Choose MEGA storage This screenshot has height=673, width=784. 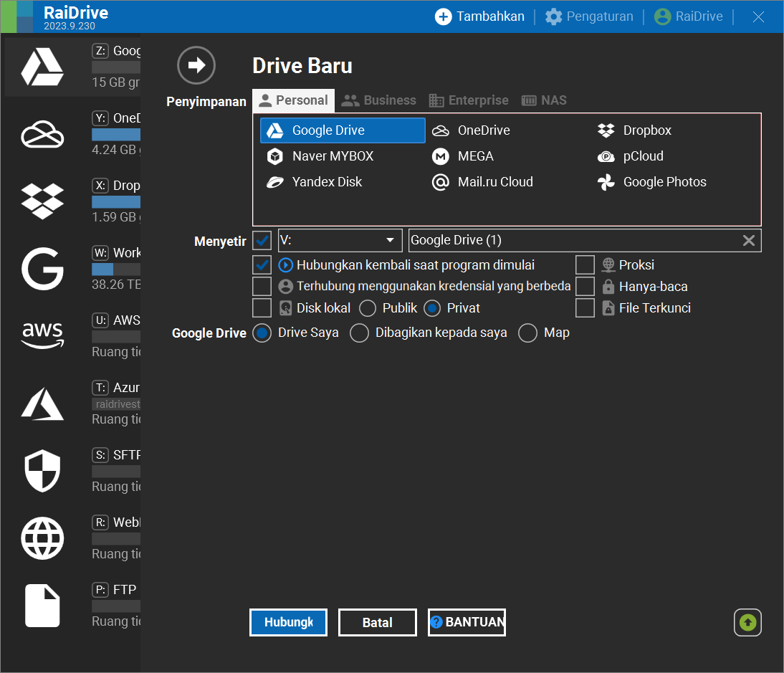[508, 156]
